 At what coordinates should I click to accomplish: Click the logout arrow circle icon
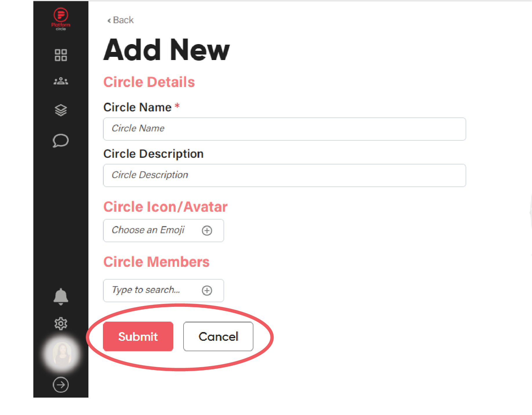pos(61,385)
